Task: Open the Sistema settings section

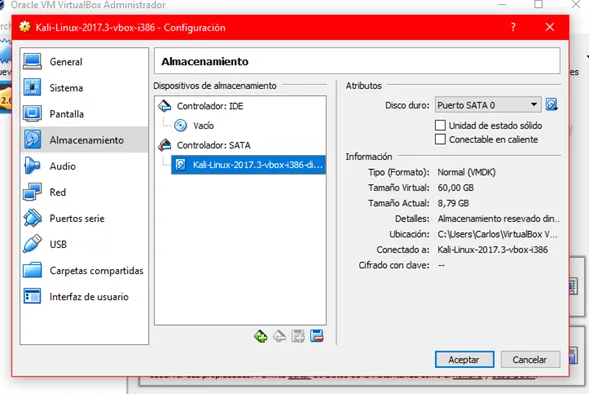Action: (84, 88)
